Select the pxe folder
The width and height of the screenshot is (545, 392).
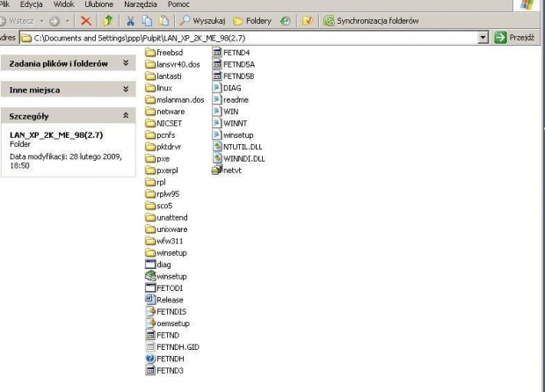[157, 159]
